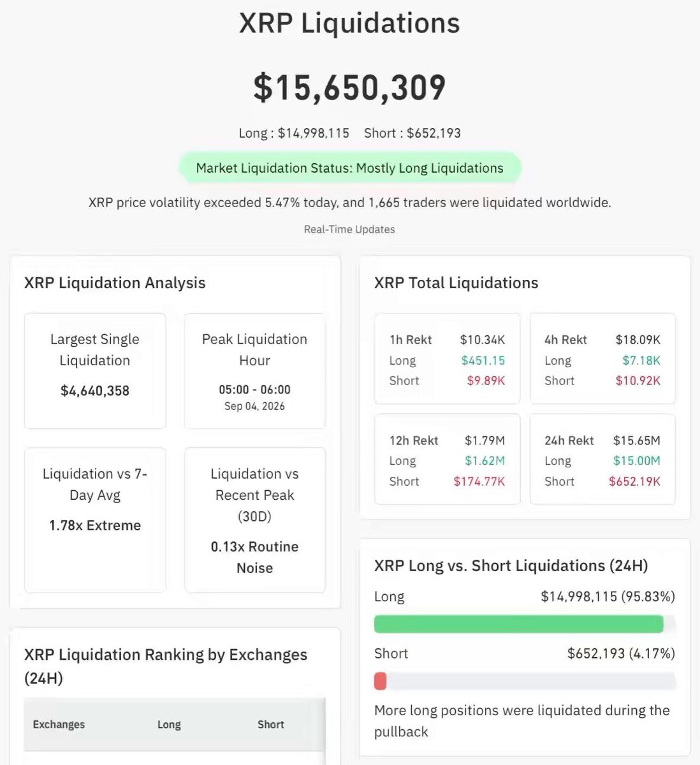Select the Largest Single Liquidation card
Viewport: 700px width, 765px height.
pyautogui.click(x=95, y=370)
